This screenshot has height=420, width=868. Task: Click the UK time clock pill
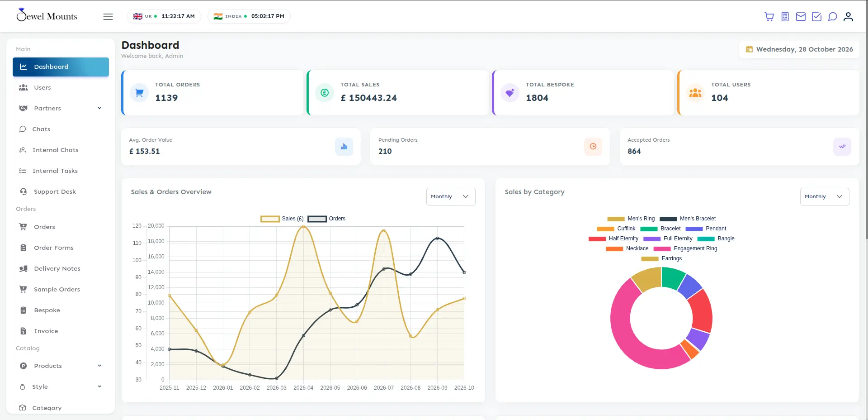click(164, 16)
